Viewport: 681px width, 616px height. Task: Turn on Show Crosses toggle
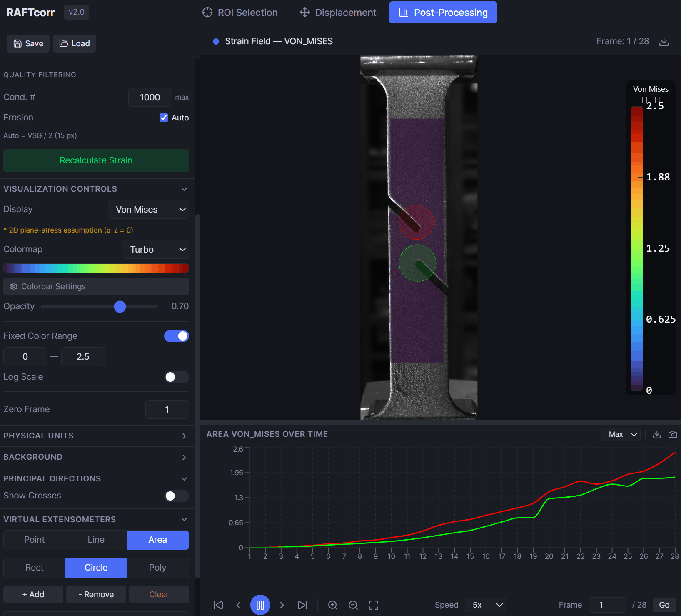click(177, 496)
